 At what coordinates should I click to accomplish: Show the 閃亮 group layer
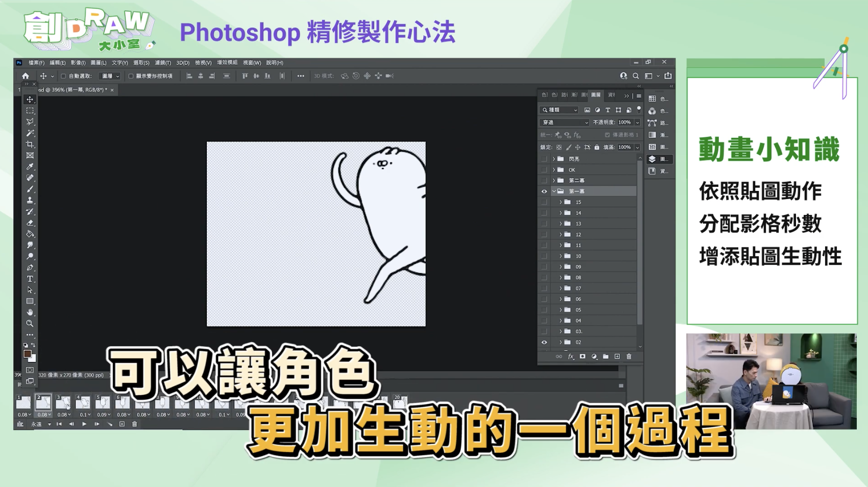pyautogui.click(x=544, y=159)
